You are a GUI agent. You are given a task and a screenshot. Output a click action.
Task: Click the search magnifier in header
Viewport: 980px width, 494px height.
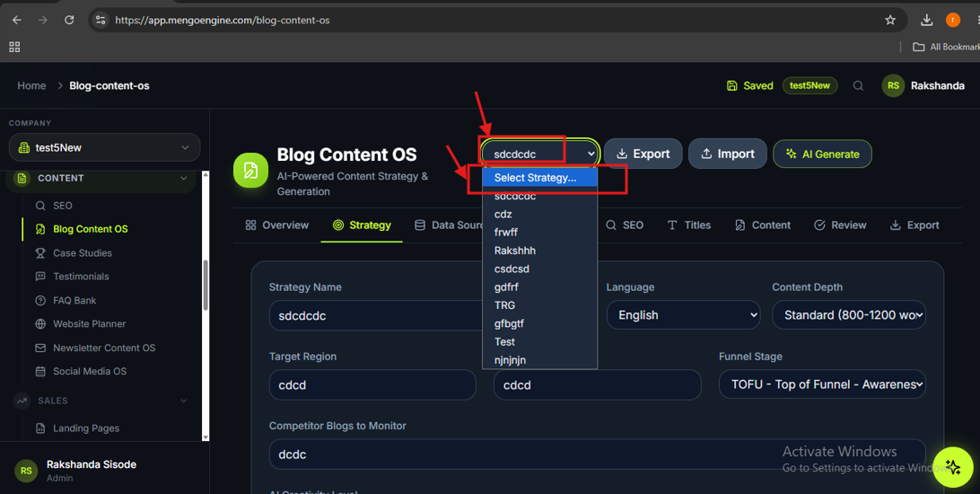(x=858, y=85)
